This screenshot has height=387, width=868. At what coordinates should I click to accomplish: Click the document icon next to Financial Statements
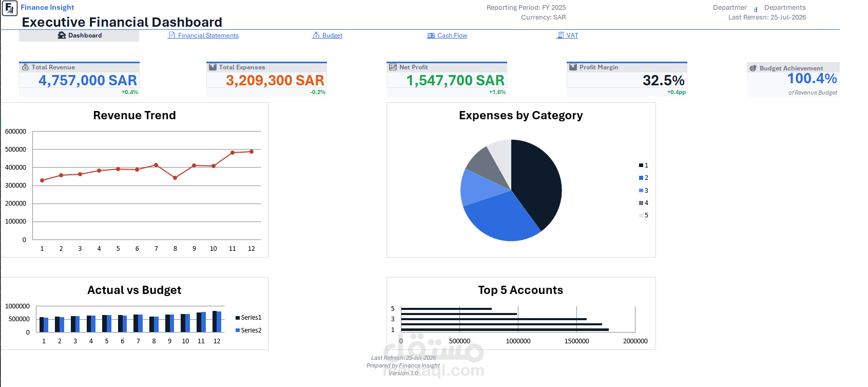pos(172,35)
